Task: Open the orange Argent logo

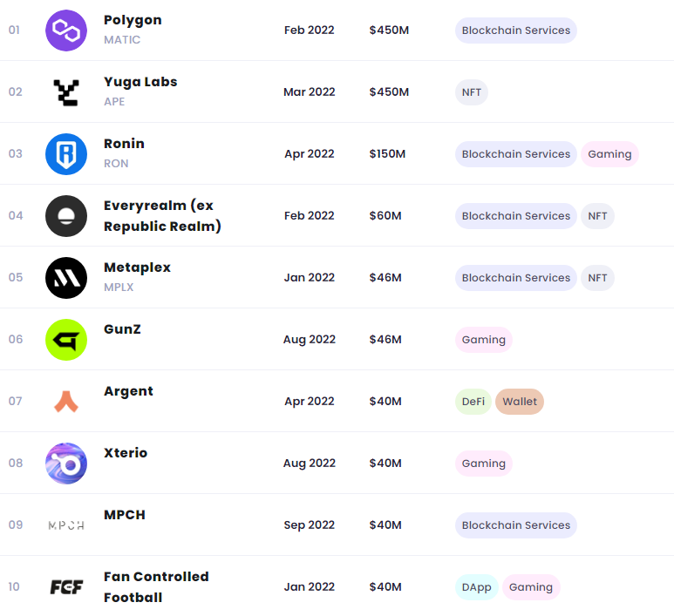Action: tap(66, 402)
